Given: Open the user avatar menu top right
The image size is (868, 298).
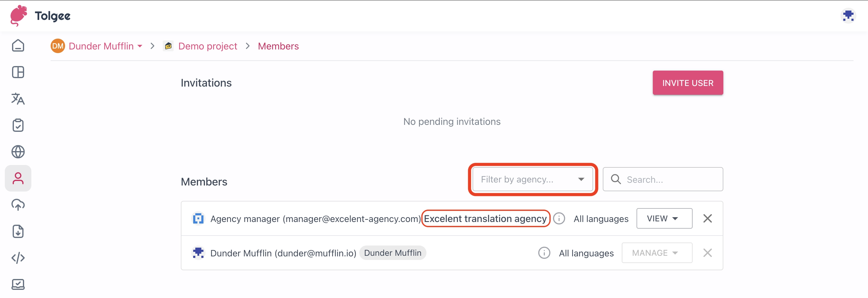Looking at the screenshot, I should coord(849,15).
